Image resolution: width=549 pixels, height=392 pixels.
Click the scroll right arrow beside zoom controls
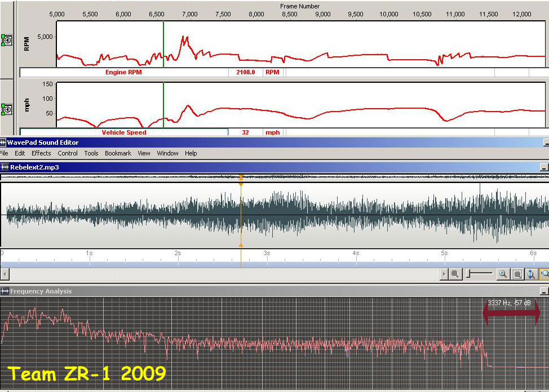pyautogui.click(x=444, y=274)
